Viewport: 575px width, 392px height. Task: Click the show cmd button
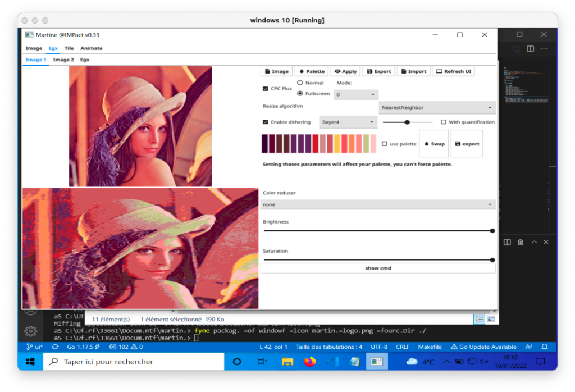[378, 268]
